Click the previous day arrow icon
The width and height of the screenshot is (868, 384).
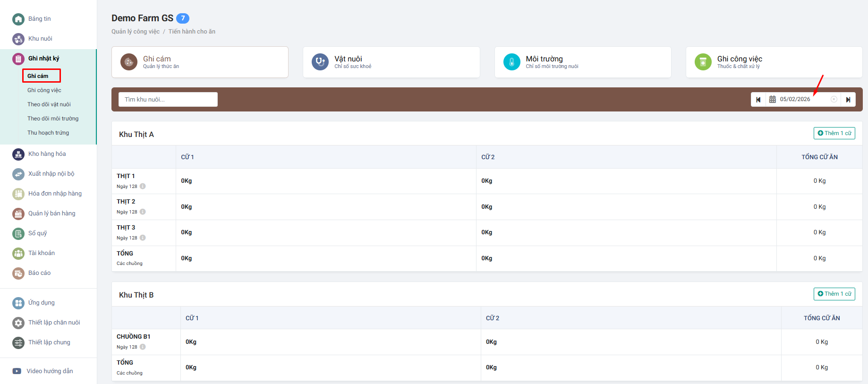758,100
